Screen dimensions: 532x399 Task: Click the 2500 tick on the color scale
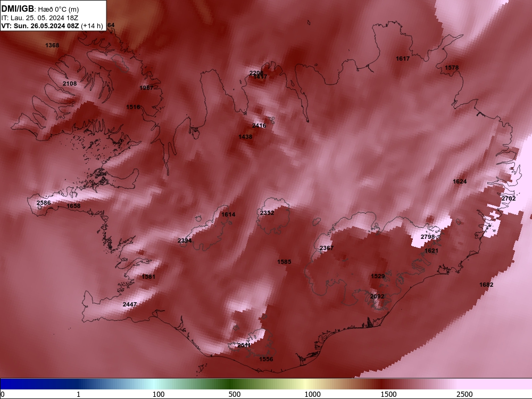click(464, 394)
